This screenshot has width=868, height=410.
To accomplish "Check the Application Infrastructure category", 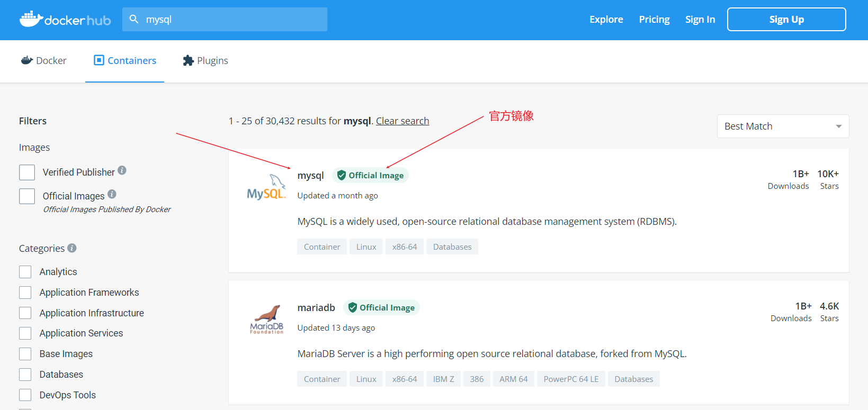I will 25,313.
